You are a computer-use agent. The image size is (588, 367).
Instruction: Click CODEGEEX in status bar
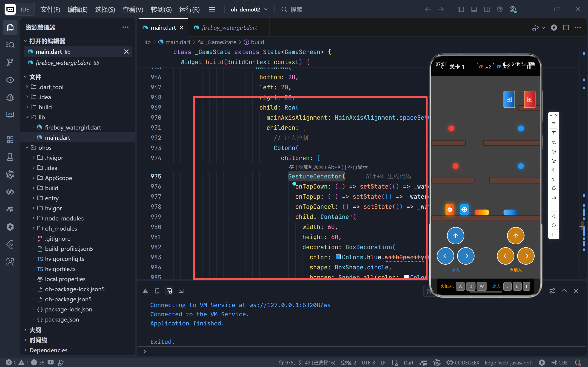463,362
